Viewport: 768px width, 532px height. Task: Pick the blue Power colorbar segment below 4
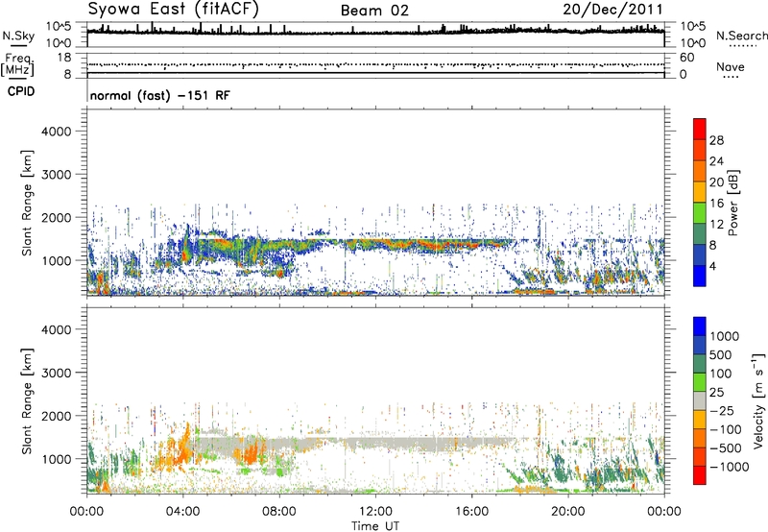pyautogui.click(x=700, y=276)
